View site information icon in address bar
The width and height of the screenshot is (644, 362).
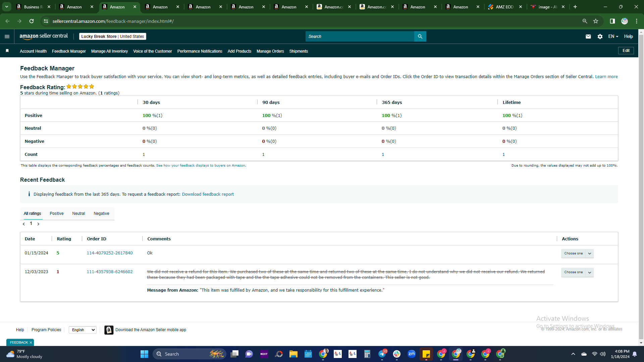tap(46, 21)
